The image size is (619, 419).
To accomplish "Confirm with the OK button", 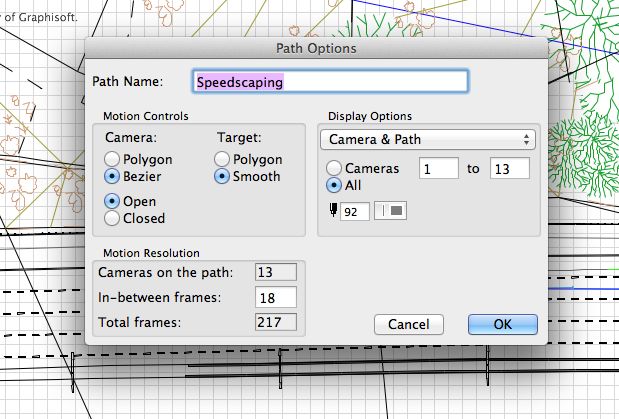I will pos(503,324).
